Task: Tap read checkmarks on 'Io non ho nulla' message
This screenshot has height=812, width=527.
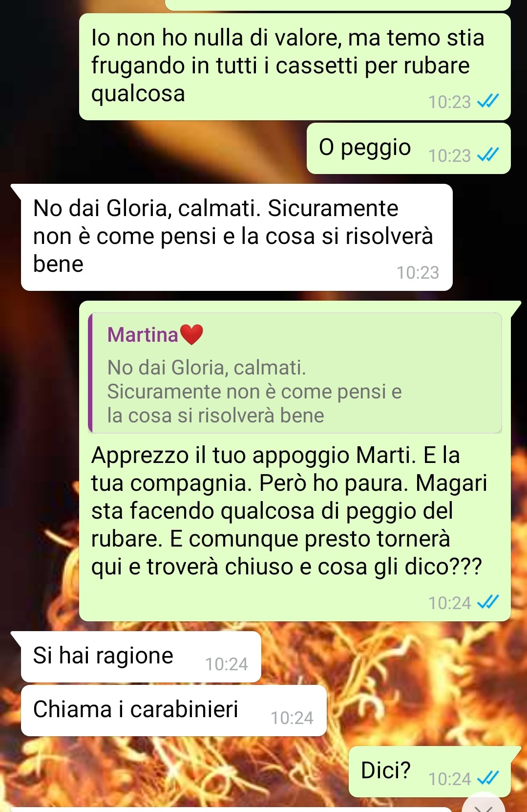Action: 487,102
